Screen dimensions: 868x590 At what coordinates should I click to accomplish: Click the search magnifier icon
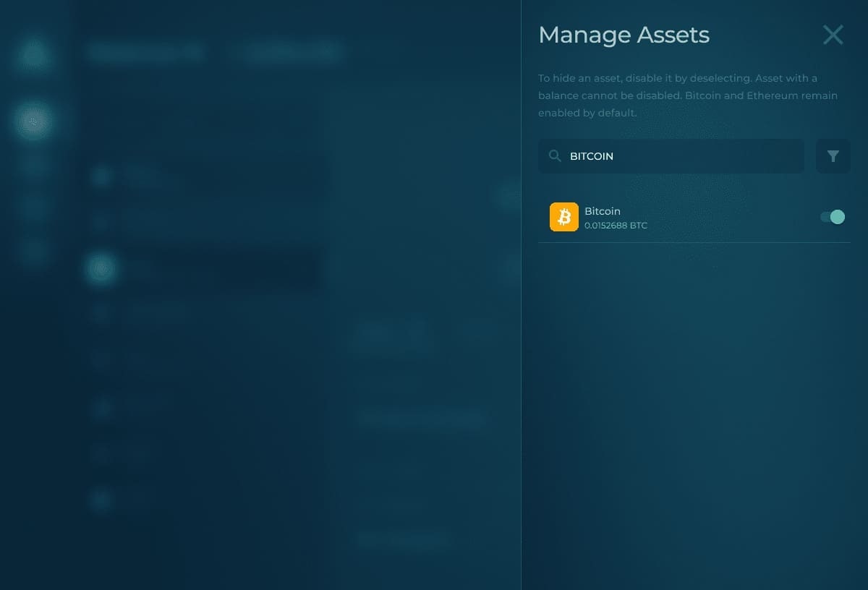(555, 156)
